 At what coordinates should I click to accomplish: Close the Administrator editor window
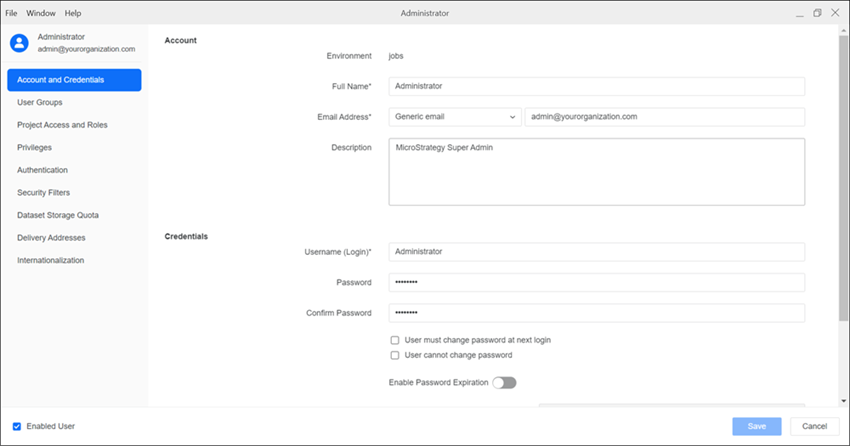(836, 13)
